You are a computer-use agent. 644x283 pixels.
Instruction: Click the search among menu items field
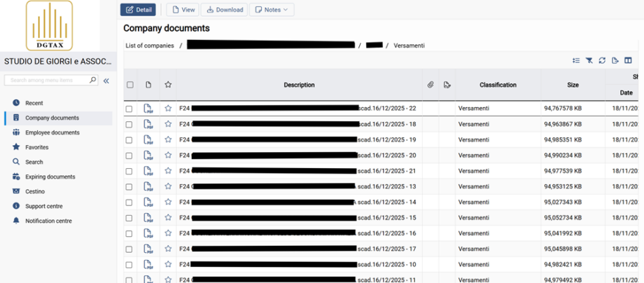point(48,81)
